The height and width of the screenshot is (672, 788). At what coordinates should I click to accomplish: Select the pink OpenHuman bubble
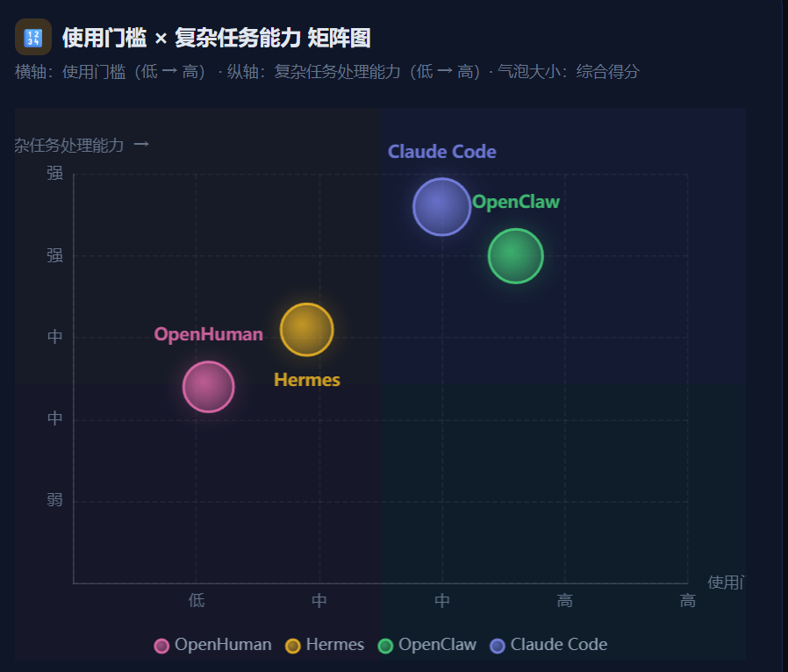208,387
